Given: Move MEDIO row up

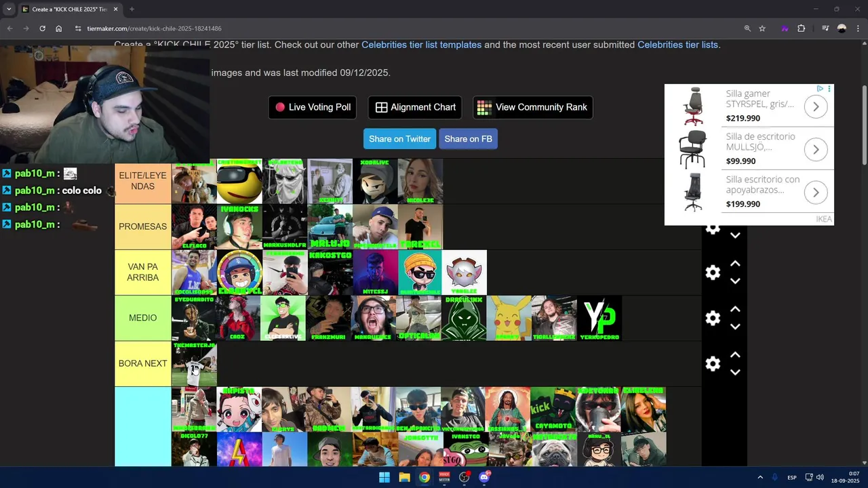Looking at the screenshot, I should 735,309.
